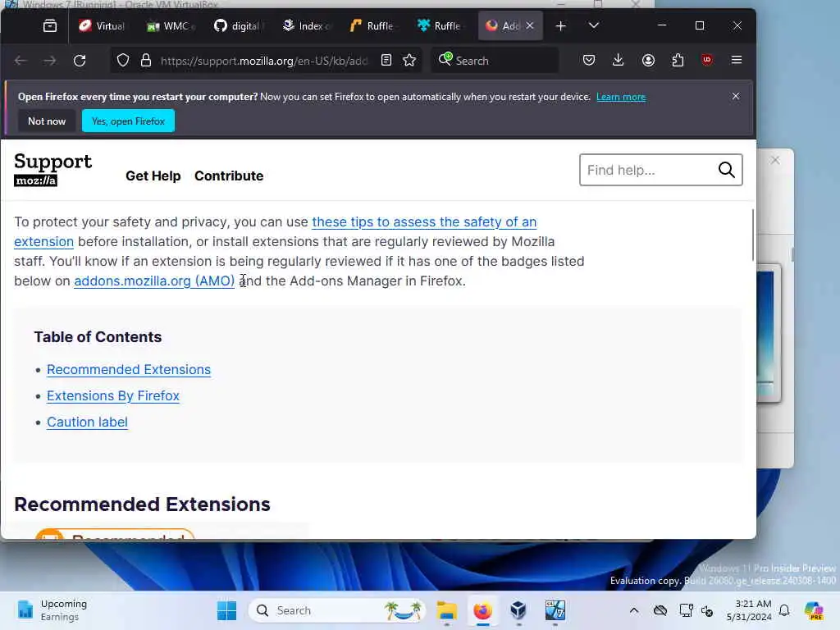Image resolution: width=840 pixels, height=630 pixels.
Task: Switch to the VirtualBox tab
Action: pyautogui.click(x=103, y=25)
